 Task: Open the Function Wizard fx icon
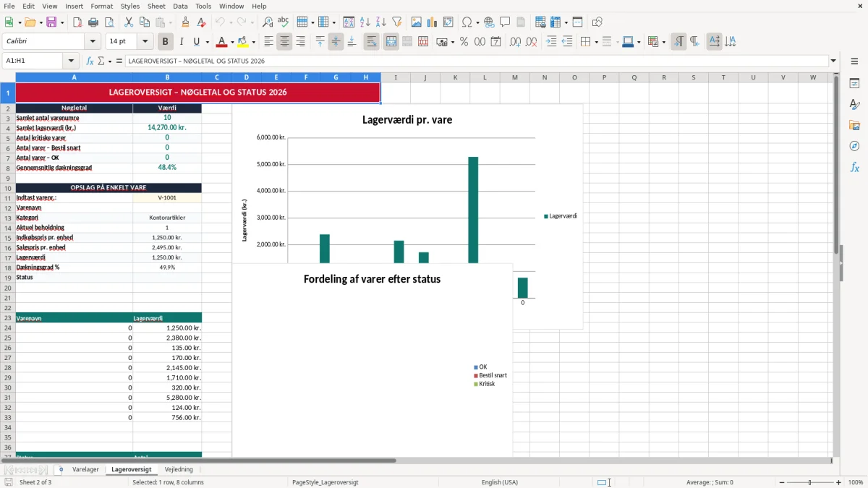(x=90, y=61)
